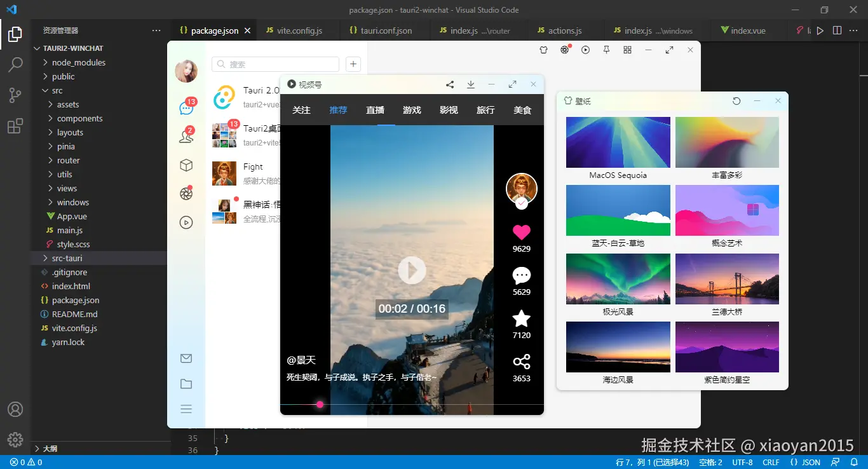
Task: Like the video by clicking the heart
Action: tap(521, 232)
